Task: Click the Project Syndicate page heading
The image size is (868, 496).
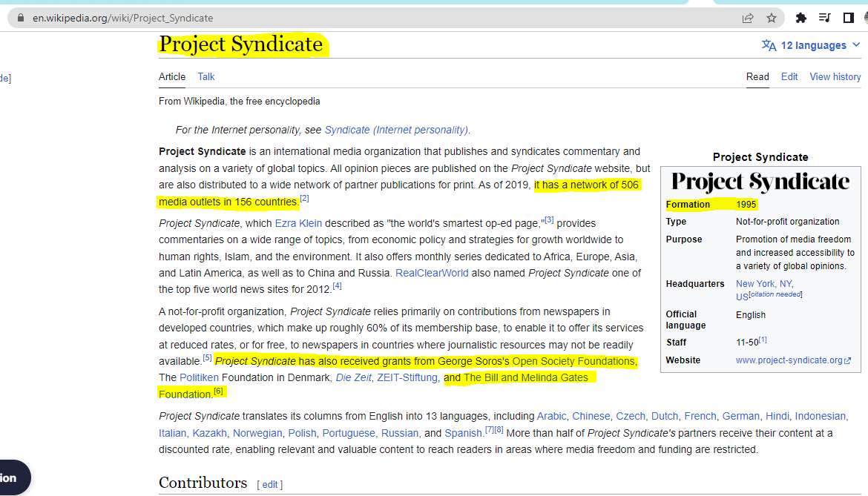Action: click(241, 44)
